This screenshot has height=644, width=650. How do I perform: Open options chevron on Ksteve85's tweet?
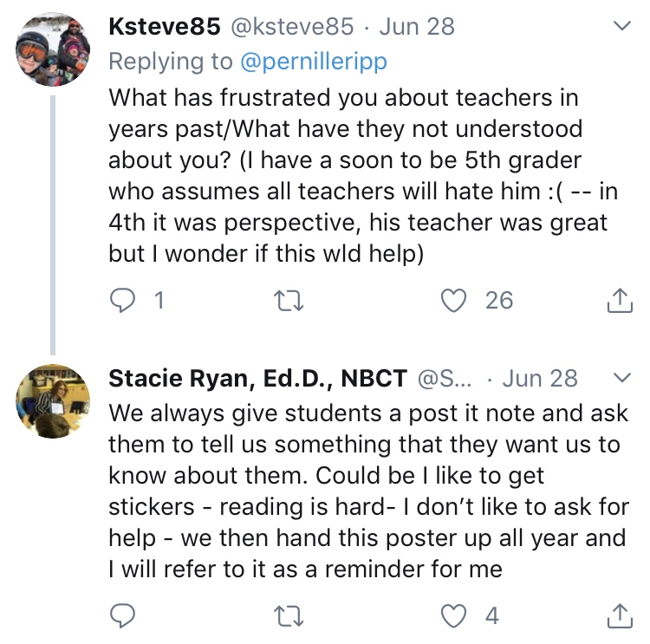(x=621, y=27)
